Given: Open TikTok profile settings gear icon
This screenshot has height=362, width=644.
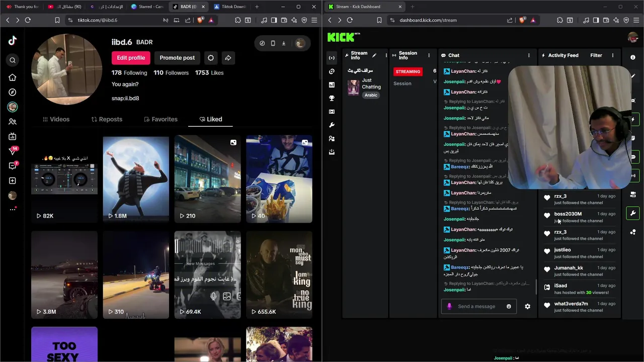Looking at the screenshot, I should [211, 58].
